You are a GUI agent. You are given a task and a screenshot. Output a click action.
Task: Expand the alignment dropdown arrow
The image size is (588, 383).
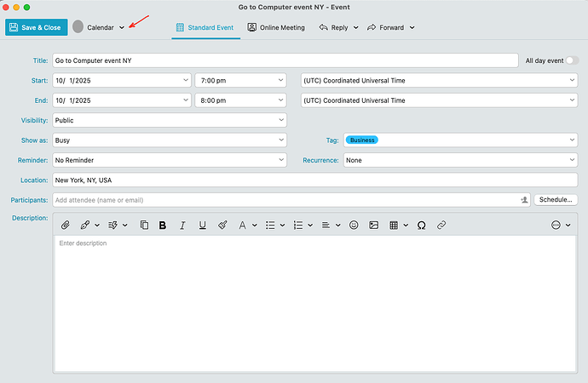337,226
